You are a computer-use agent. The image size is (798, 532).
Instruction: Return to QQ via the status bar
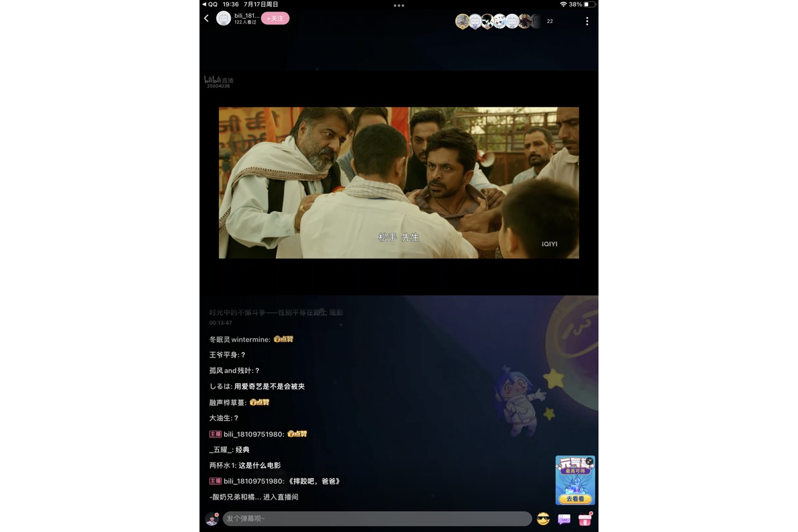click(210, 4)
